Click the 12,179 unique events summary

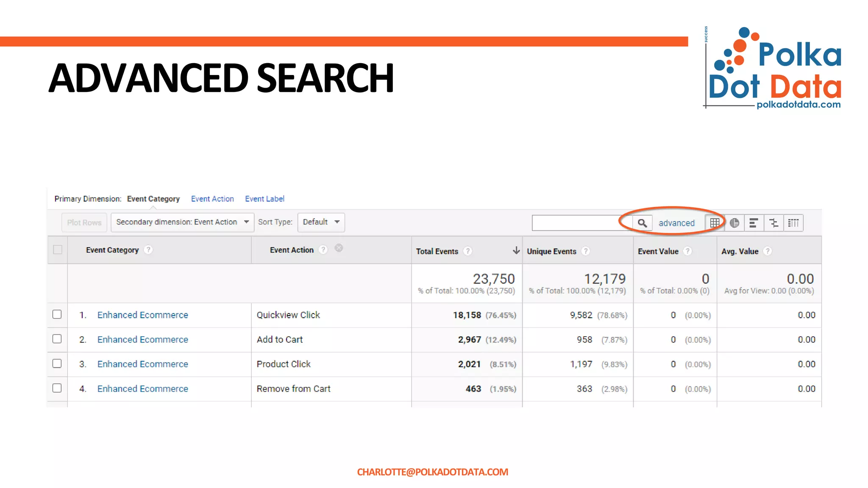(x=605, y=279)
